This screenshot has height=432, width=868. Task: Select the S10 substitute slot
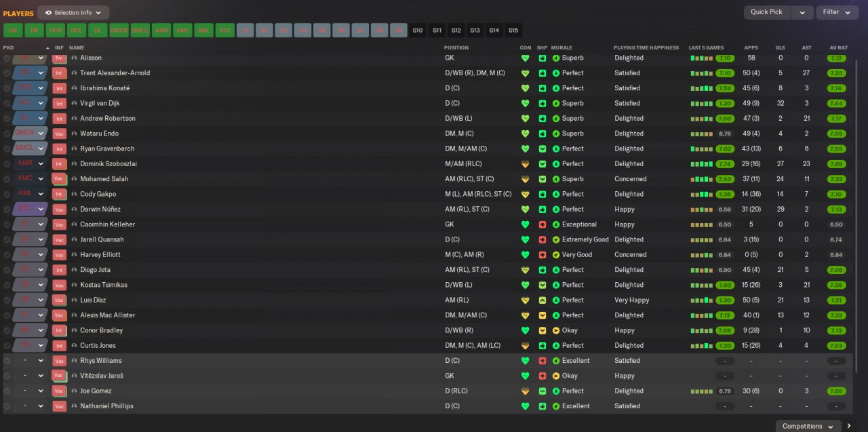point(418,31)
